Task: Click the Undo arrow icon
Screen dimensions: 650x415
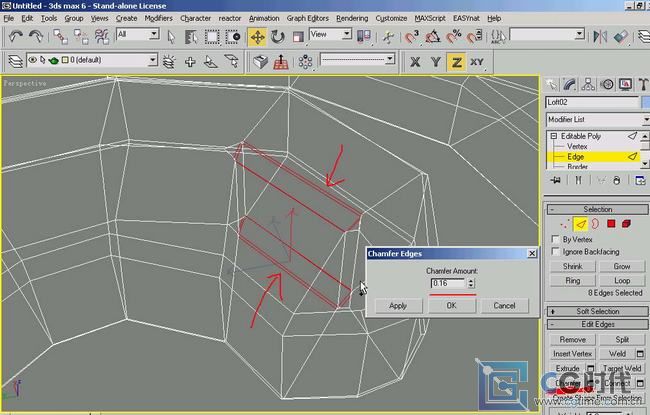Action: pos(16,36)
